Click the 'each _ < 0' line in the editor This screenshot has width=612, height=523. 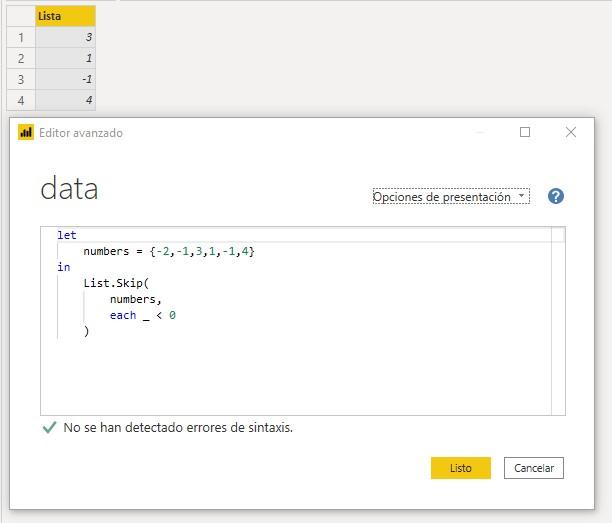point(143,315)
